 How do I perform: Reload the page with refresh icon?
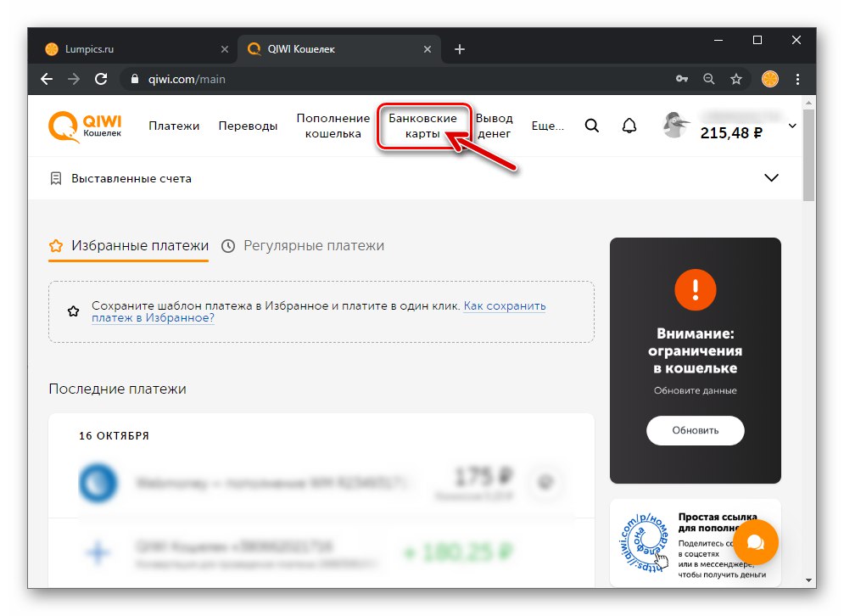101,79
